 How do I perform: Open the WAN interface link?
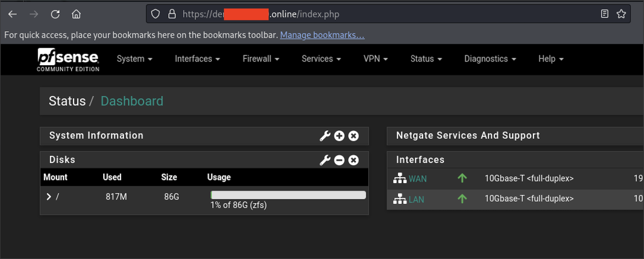[418, 179]
